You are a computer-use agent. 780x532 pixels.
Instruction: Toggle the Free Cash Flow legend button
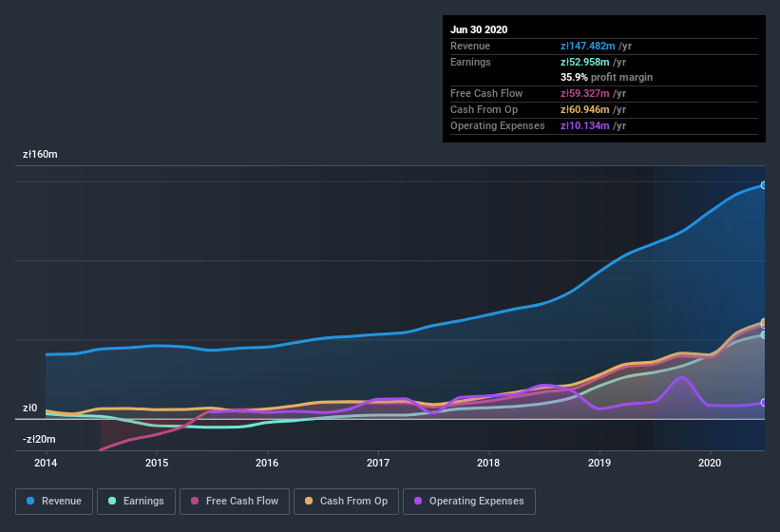(x=235, y=502)
